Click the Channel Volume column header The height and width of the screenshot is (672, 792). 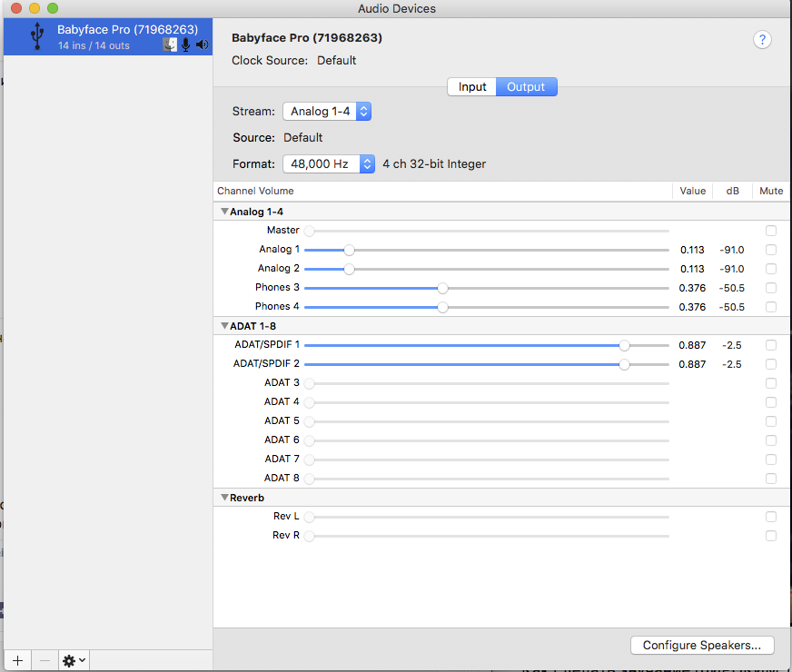tap(255, 191)
